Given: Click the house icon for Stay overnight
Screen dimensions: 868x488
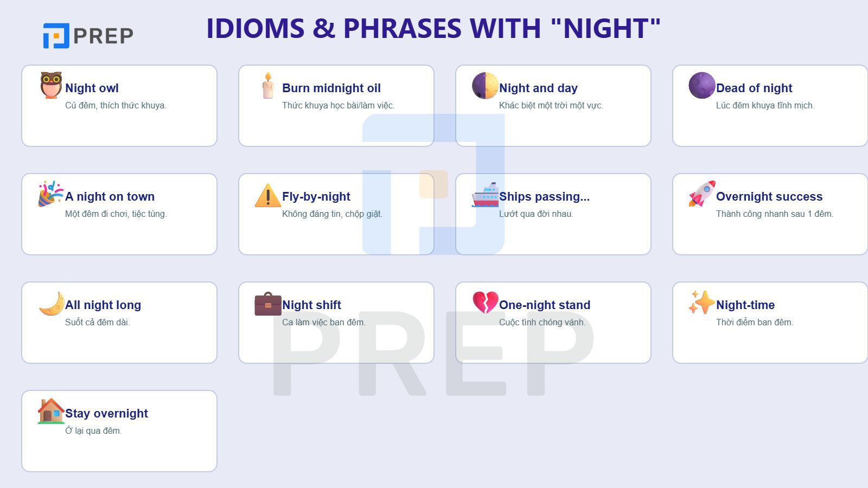Looking at the screenshot, I should click(x=51, y=411).
